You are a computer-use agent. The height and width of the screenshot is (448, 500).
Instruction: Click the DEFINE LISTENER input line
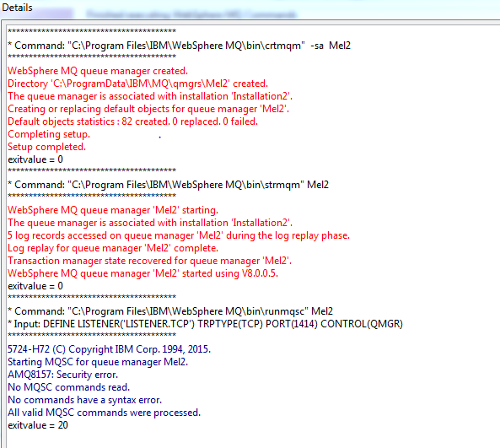point(206,324)
